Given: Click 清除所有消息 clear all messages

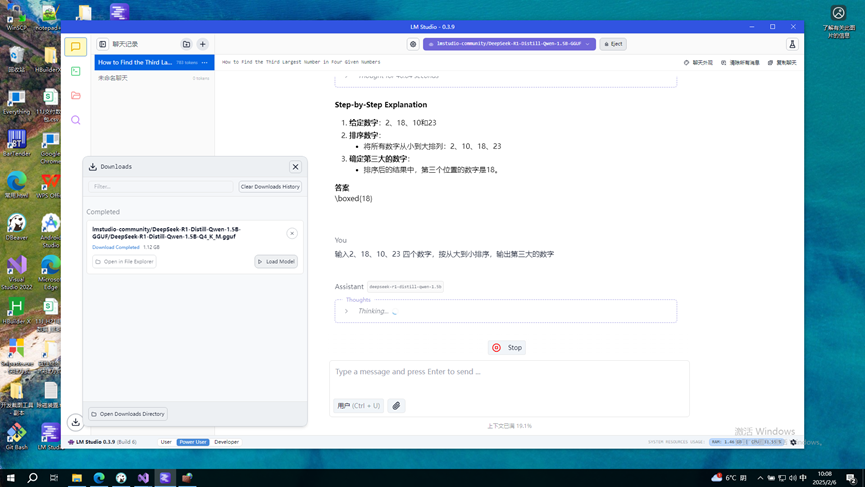Looking at the screenshot, I should 740,63.
